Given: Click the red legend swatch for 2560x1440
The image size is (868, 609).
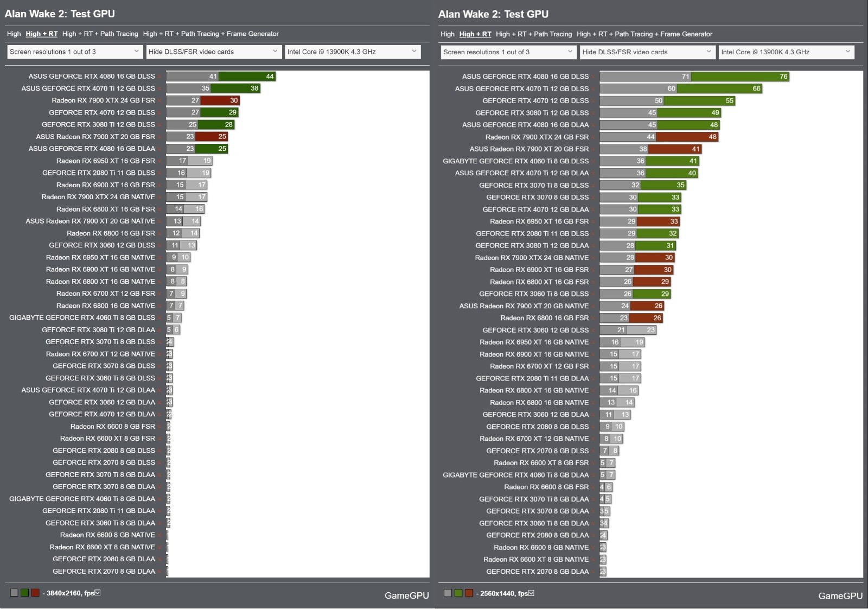Looking at the screenshot, I should [469, 593].
